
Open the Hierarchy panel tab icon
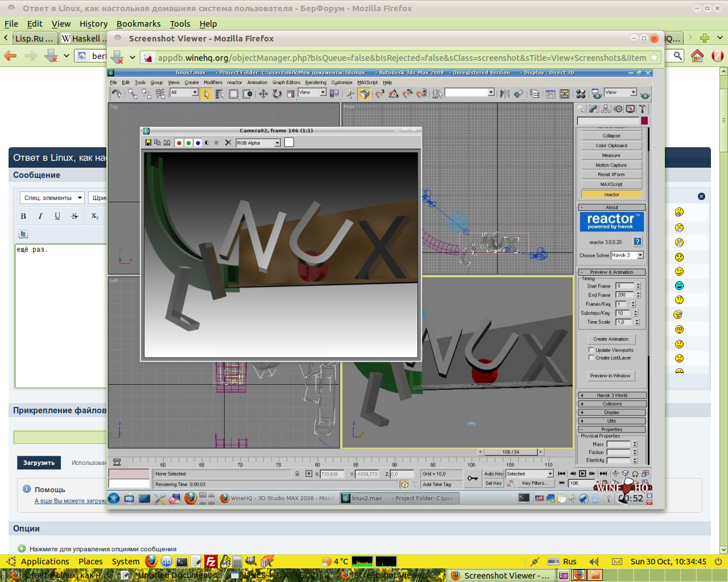(x=606, y=109)
